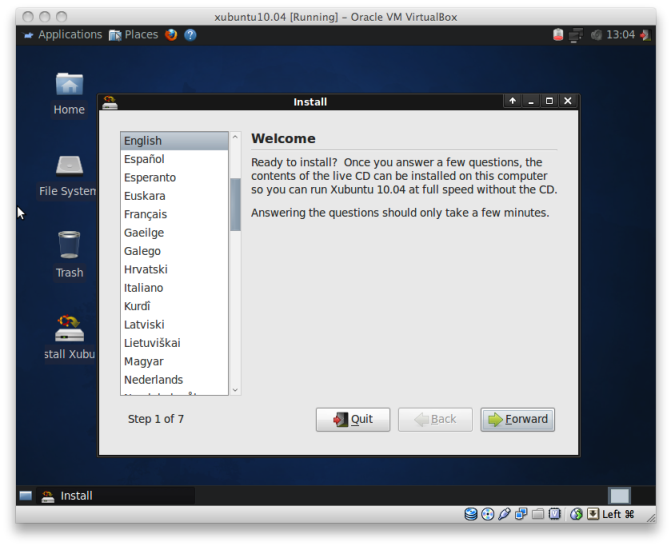Click the language list scrollbar thumb
This screenshot has height=546, width=671.
235,205
